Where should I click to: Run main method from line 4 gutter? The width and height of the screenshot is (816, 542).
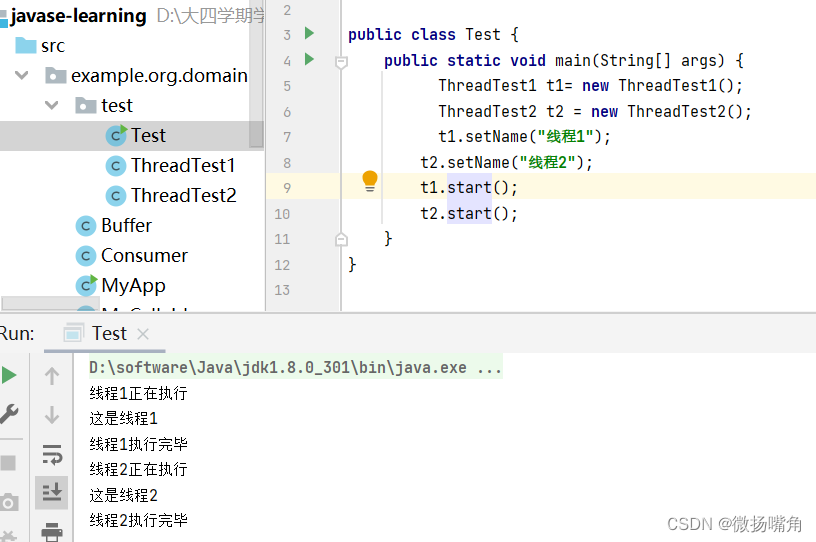[x=309, y=59]
